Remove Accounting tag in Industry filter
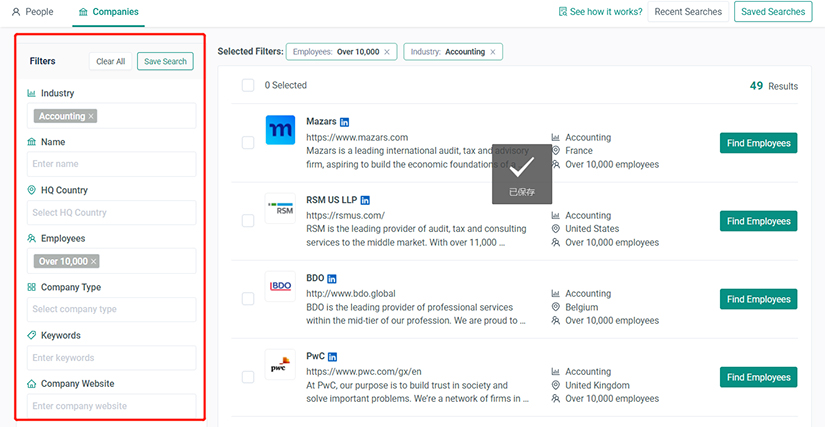The image size is (825, 427). [x=91, y=116]
